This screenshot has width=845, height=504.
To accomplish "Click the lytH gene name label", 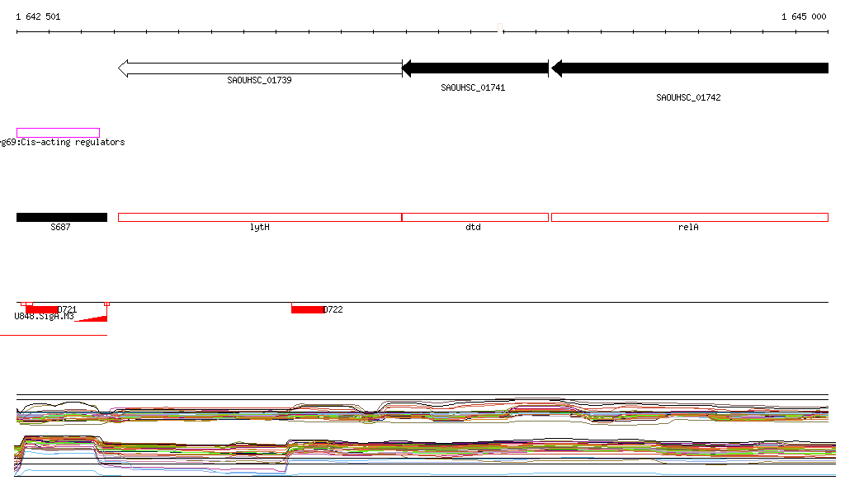I will (259, 227).
